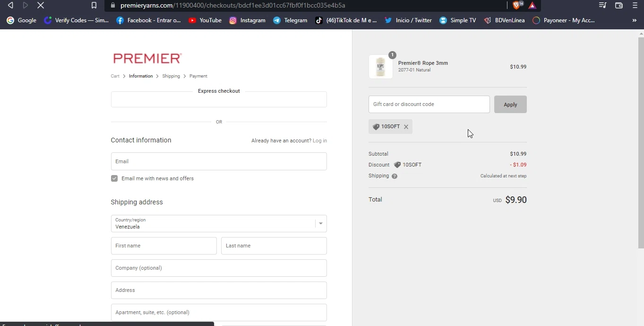This screenshot has width=644, height=326.
Task: Show more bookmarks with the chevron
Action: coord(634,20)
